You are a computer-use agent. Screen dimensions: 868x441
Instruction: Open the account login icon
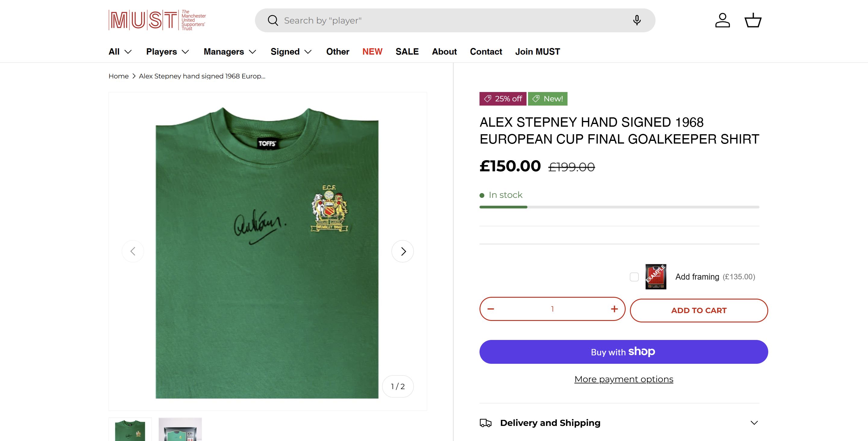tap(722, 20)
